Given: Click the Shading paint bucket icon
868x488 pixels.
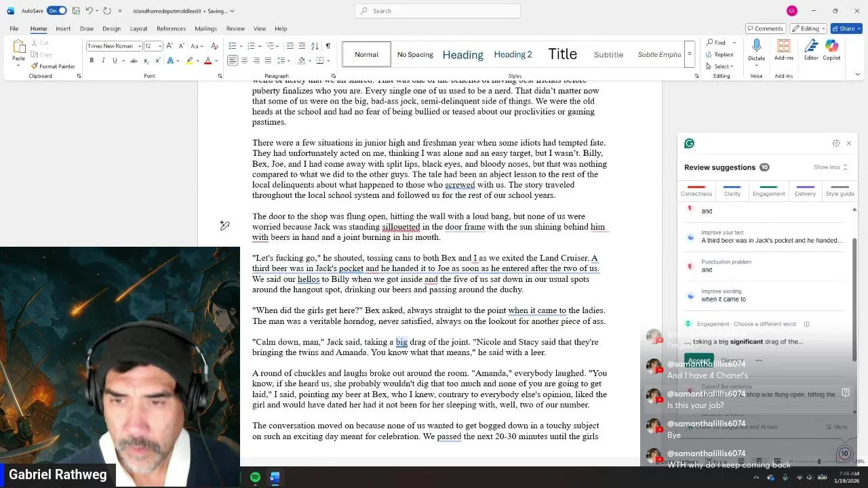Looking at the screenshot, I should (302, 61).
